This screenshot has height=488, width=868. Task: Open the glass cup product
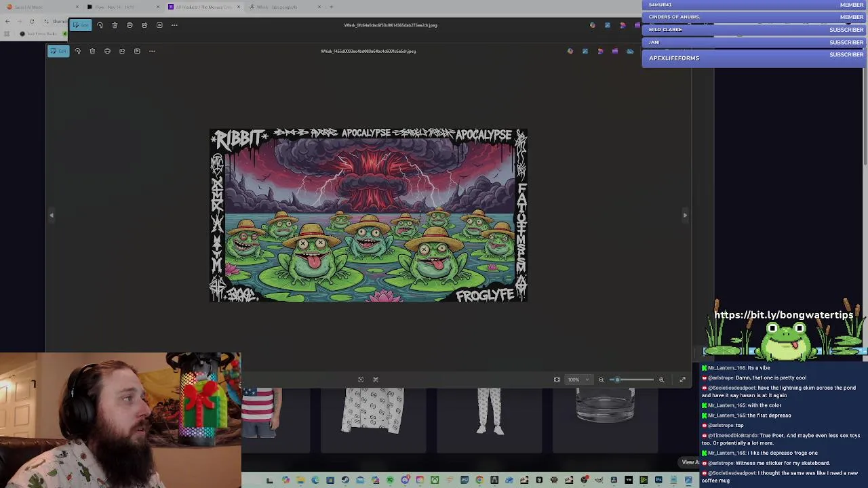coord(606,405)
